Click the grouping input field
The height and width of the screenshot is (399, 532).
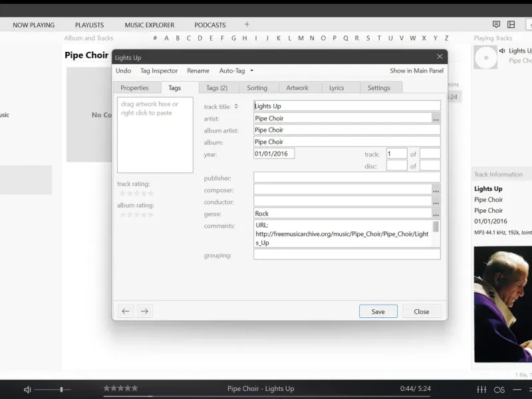click(x=346, y=255)
